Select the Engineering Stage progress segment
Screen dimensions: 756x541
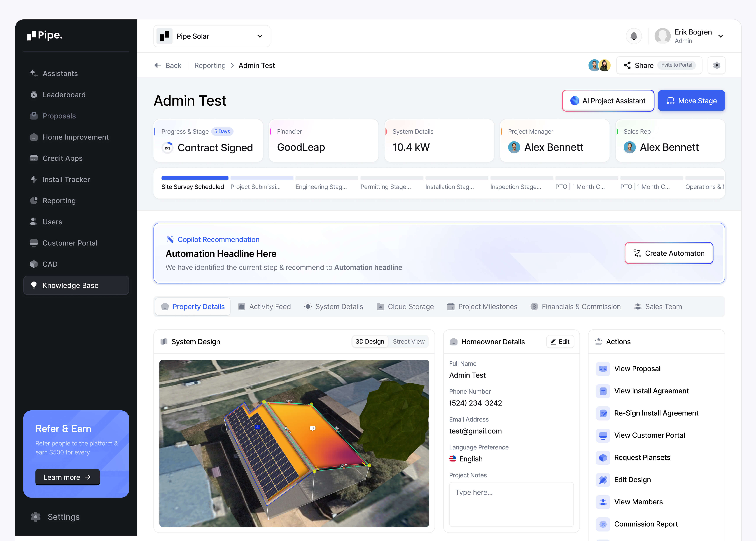pos(327,183)
